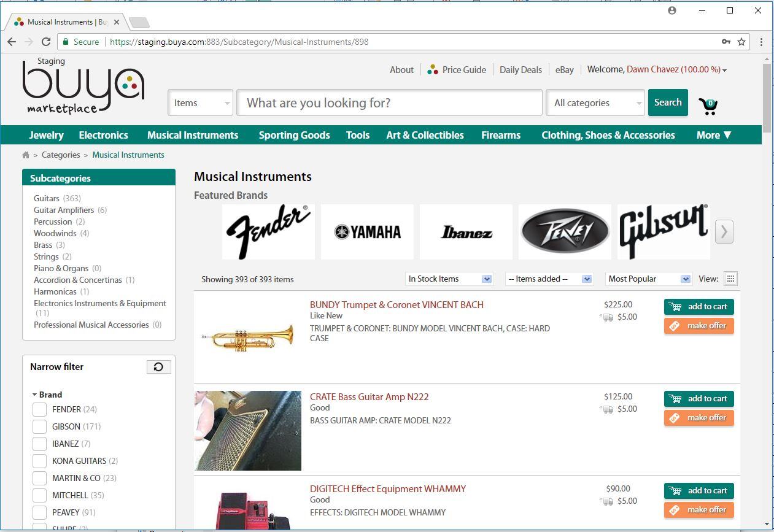Check the IBANEZ brand filter
Viewport: 774px width, 532px height.
click(x=39, y=444)
